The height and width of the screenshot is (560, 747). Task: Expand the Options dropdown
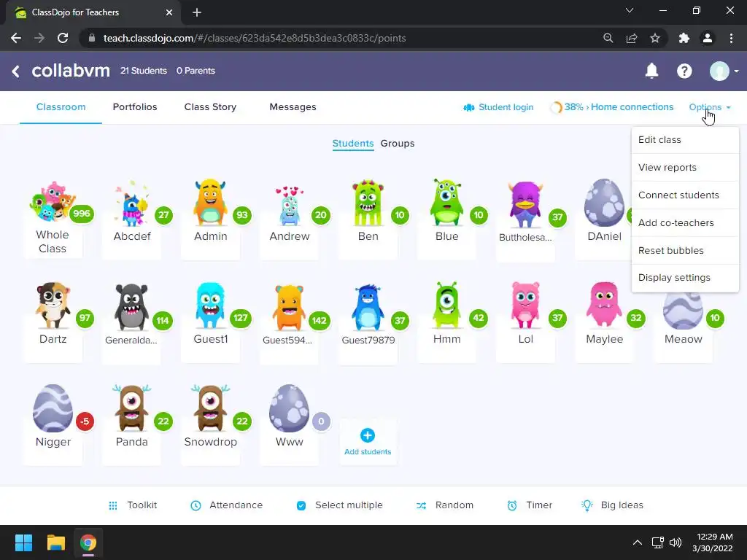(709, 107)
